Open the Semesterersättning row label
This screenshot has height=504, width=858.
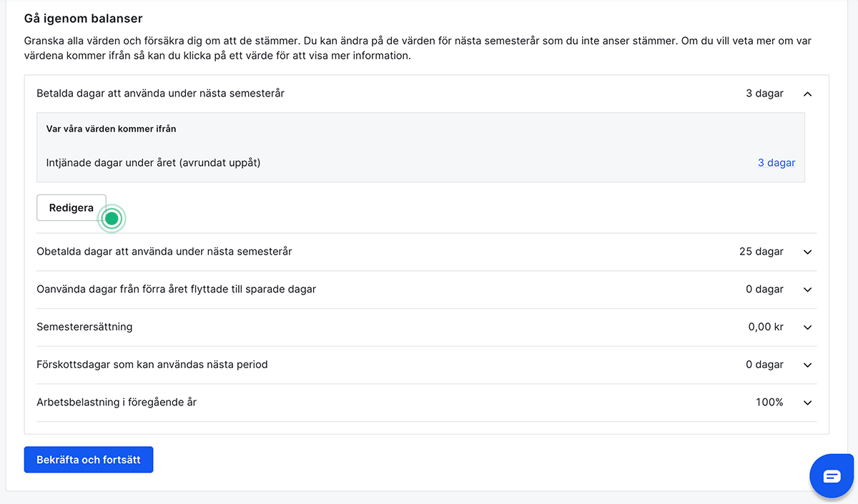tap(84, 327)
